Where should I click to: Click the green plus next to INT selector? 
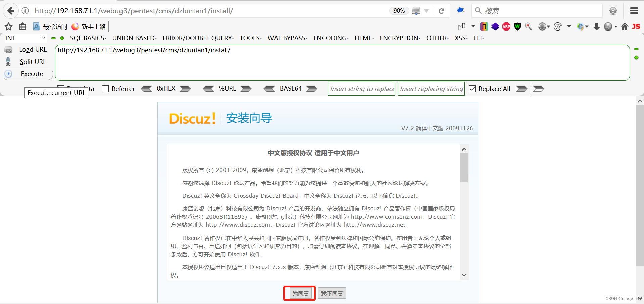(x=62, y=38)
